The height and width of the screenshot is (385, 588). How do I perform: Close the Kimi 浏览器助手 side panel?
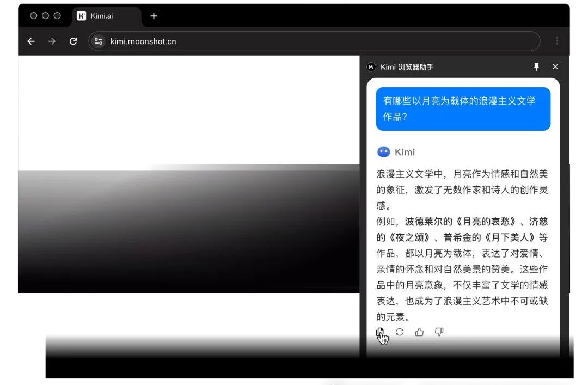coord(555,66)
